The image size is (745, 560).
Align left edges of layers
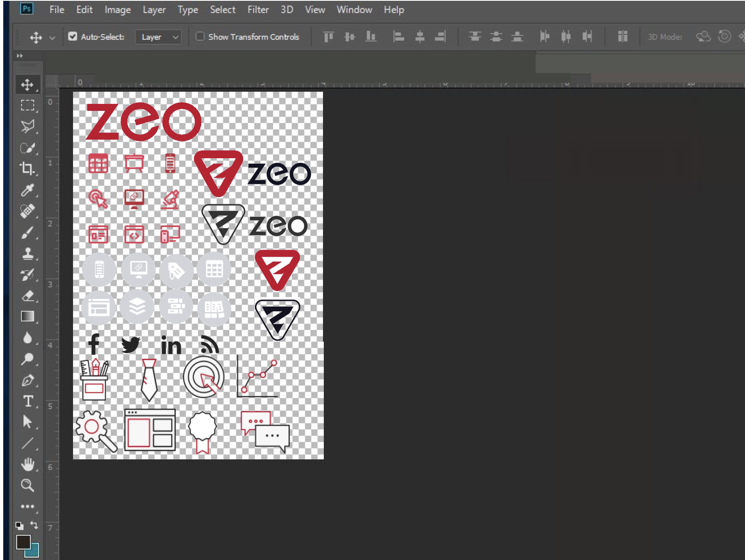pos(399,37)
